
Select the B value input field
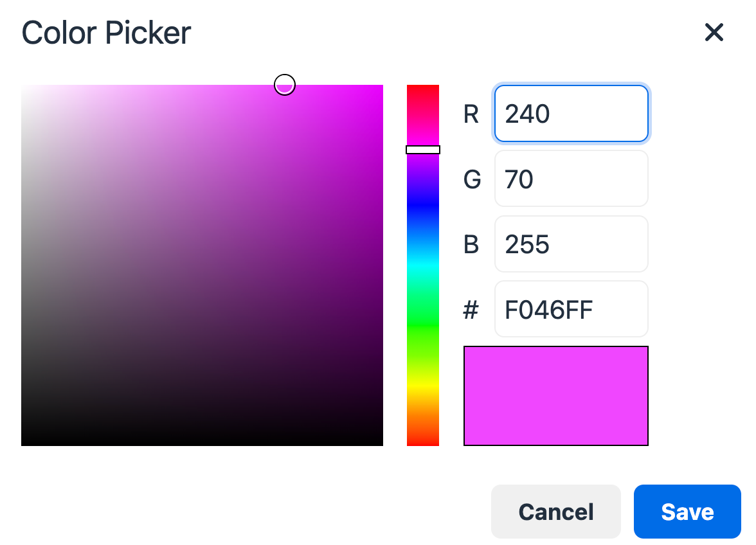tap(571, 244)
